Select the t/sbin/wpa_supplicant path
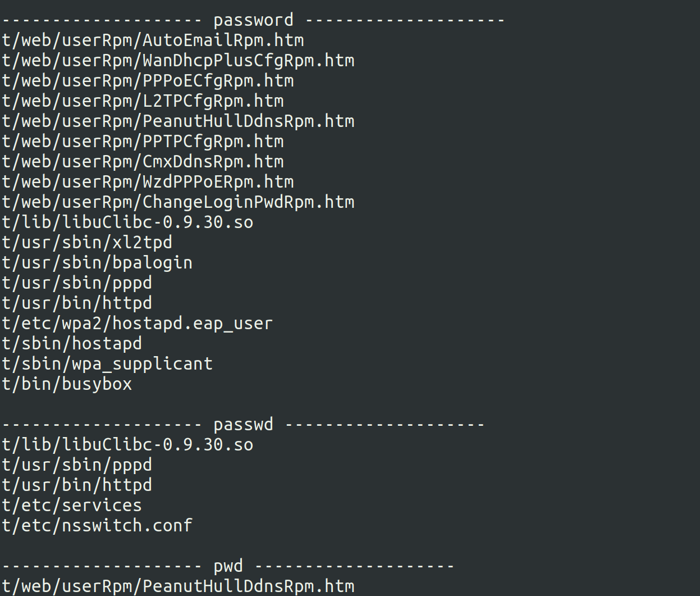Screen dimensions: 700x596 point(107,364)
